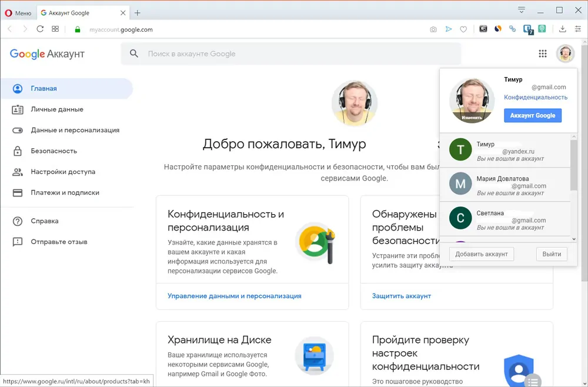588x387 pixels.
Task: Click the privacy checkup shield illustration
Action: click(522, 371)
